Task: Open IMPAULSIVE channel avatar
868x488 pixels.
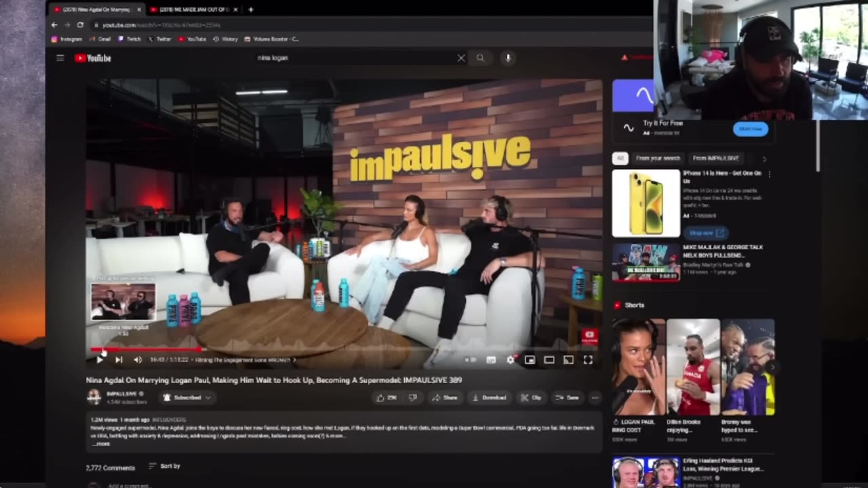Action: click(94, 397)
